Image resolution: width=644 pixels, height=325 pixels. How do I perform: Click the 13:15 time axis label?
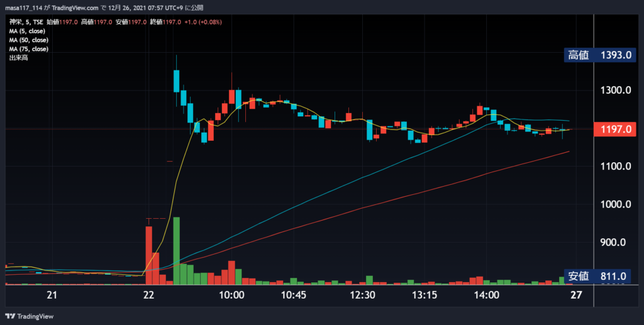tap(425, 295)
